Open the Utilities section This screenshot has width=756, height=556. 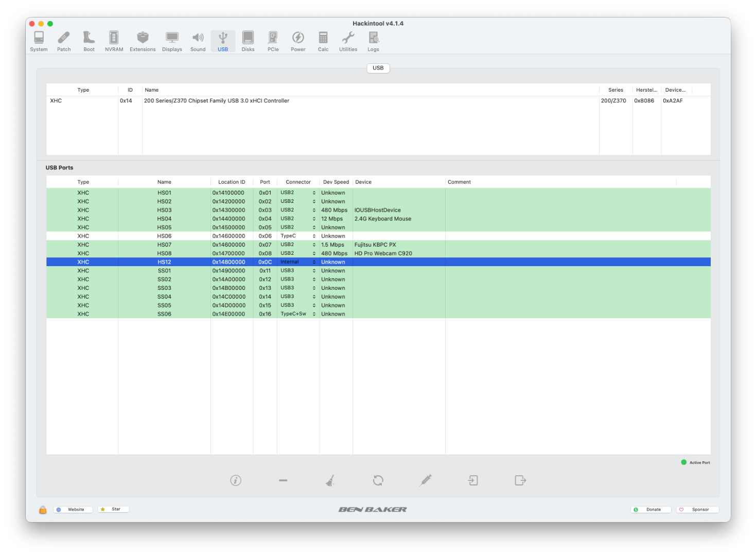[348, 41]
